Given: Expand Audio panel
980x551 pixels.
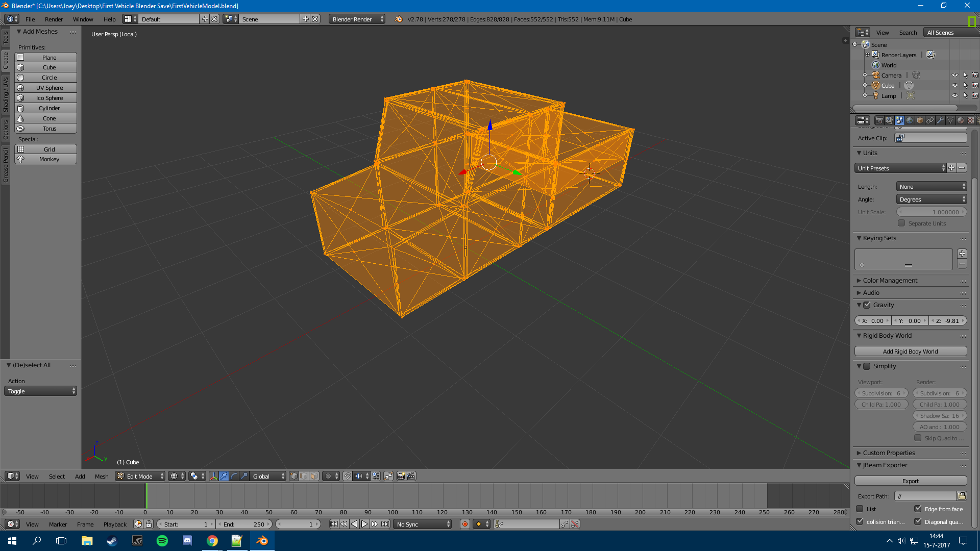Looking at the screenshot, I should tap(871, 292).
